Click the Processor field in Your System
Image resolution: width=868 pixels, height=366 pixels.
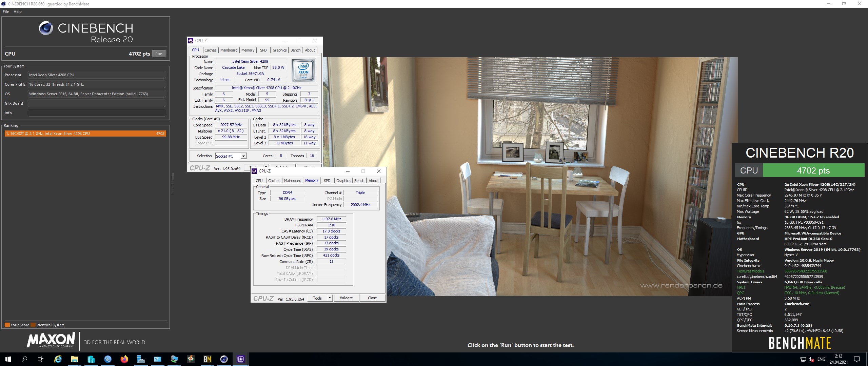click(97, 75)
